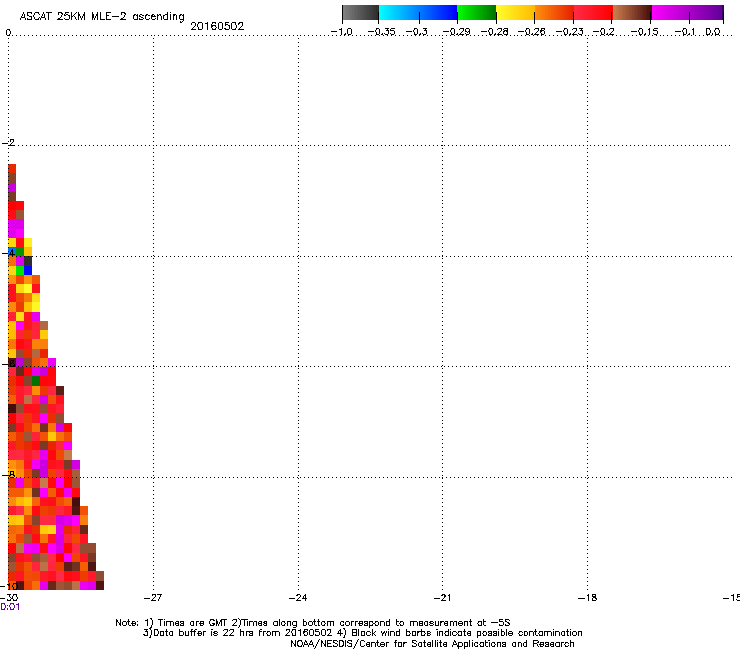
Task: Click the 0.0 color scale label
Action: click(713, 32)
